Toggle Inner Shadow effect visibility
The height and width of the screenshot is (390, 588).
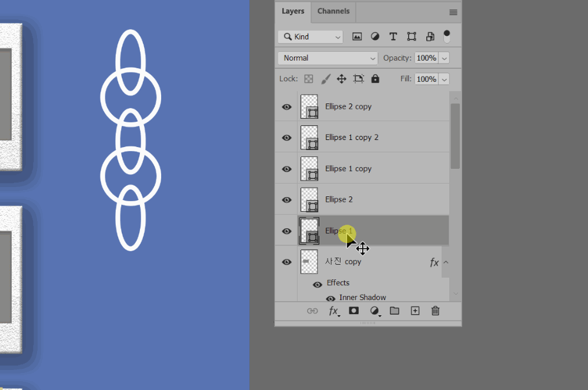(330, 298)
